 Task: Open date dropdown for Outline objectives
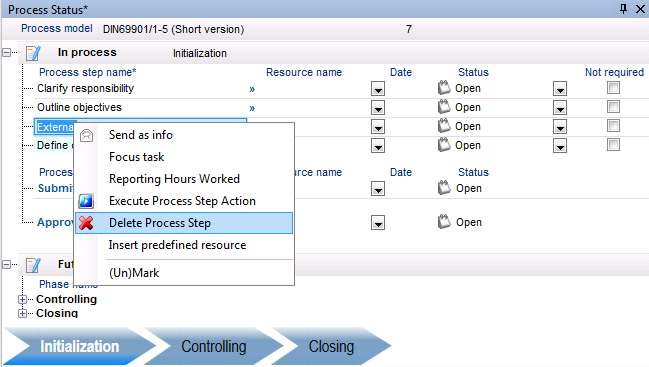pos(378,108)
